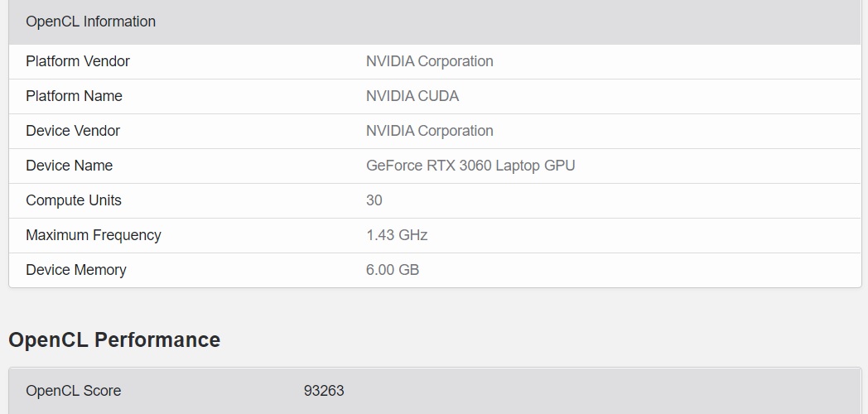The image size is (868, 414).
Task: Select the 1.43 GHz frequency value
Action: (397, 235)
